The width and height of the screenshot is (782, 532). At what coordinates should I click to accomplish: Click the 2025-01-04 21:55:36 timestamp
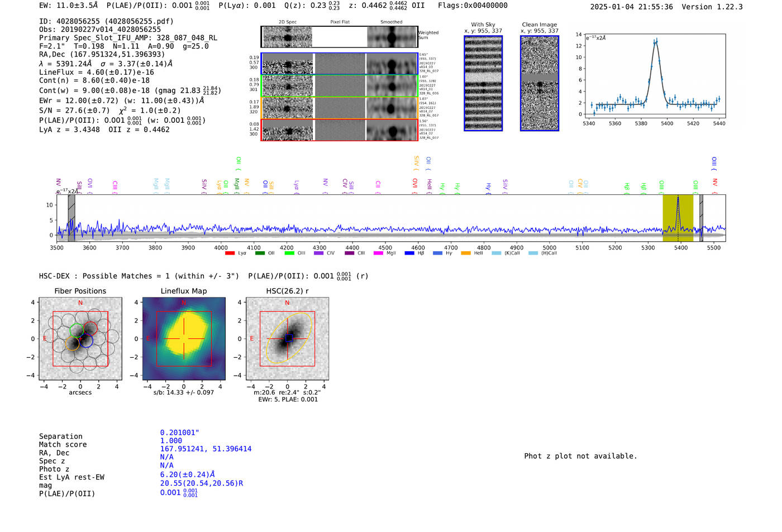pos(632,7)
